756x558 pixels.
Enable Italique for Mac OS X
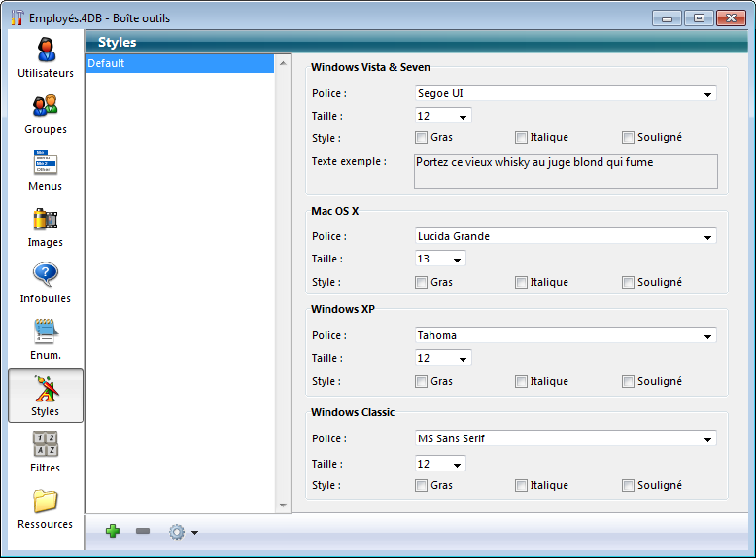521,282
